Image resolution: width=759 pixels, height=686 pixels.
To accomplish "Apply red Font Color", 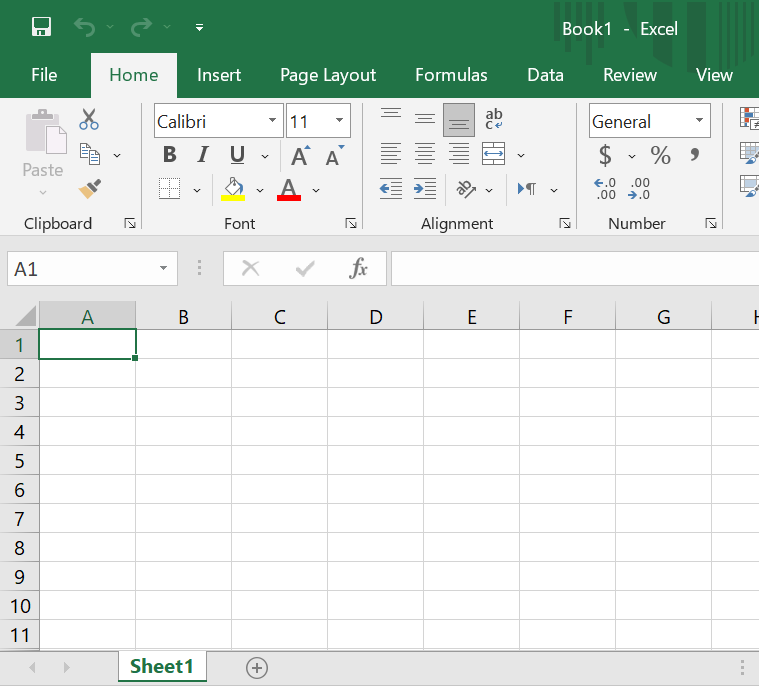I will pyautogui.click(x=289, y=189).
